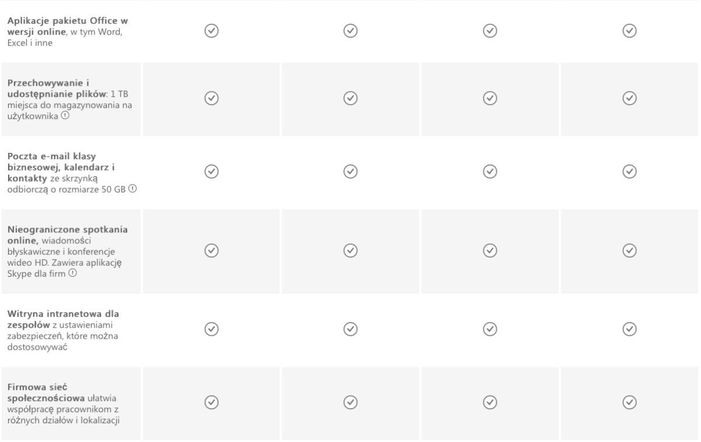Click the info icon next to 50 GB mailbox text

click(x=132, y=188)
